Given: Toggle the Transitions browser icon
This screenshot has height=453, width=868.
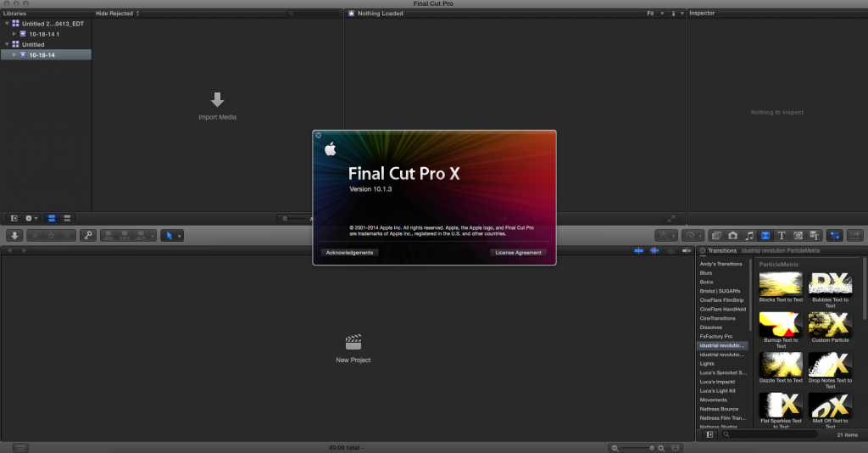Looking at the screenshot, I should tap(765, 235).
